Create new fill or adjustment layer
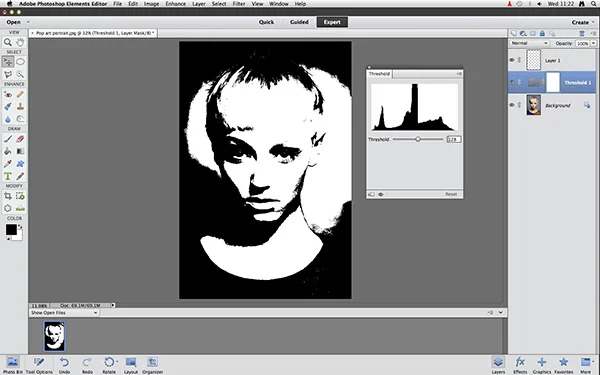This screenshot has width=600, height=375. tap(523, 33)
